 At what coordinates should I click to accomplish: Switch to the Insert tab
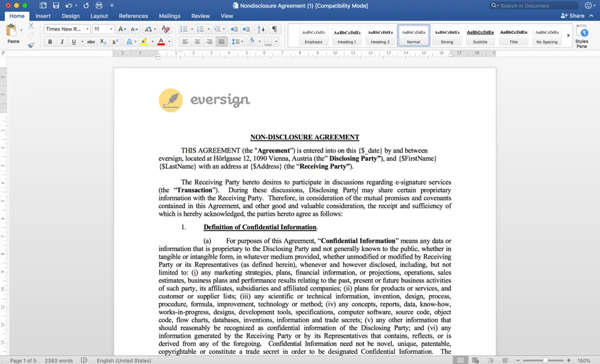(43, 16)
